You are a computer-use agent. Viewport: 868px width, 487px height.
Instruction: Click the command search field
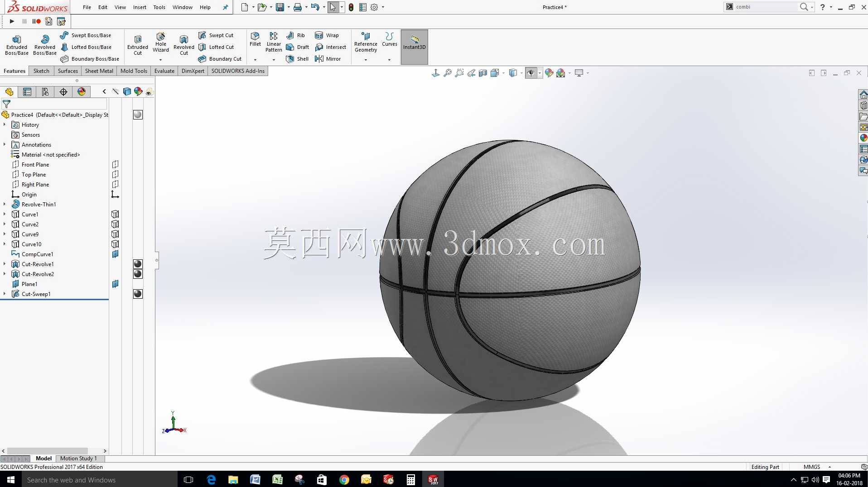click(766, 7)
